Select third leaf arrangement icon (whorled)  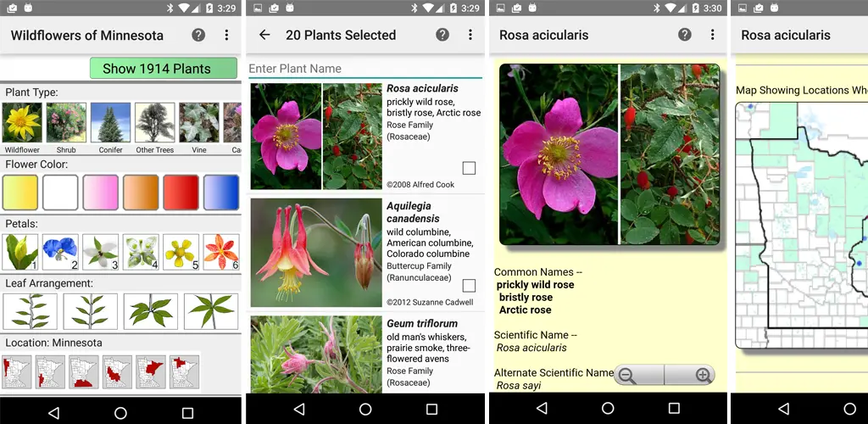click(151, 311)
